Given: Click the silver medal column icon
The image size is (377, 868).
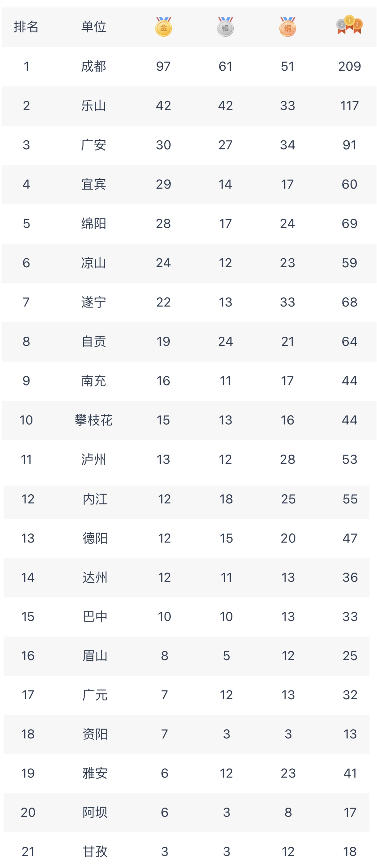Looking at the screenshot, I should coord(225,27).
